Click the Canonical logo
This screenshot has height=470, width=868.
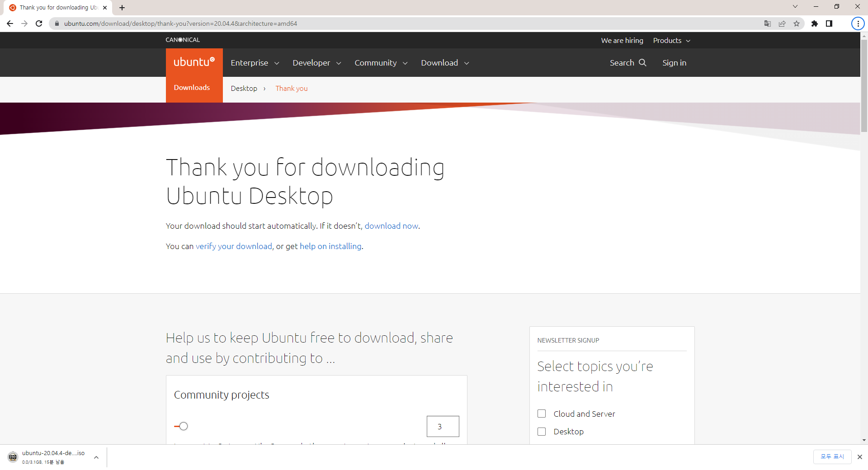pyautogui.click(x=183, y=40)
